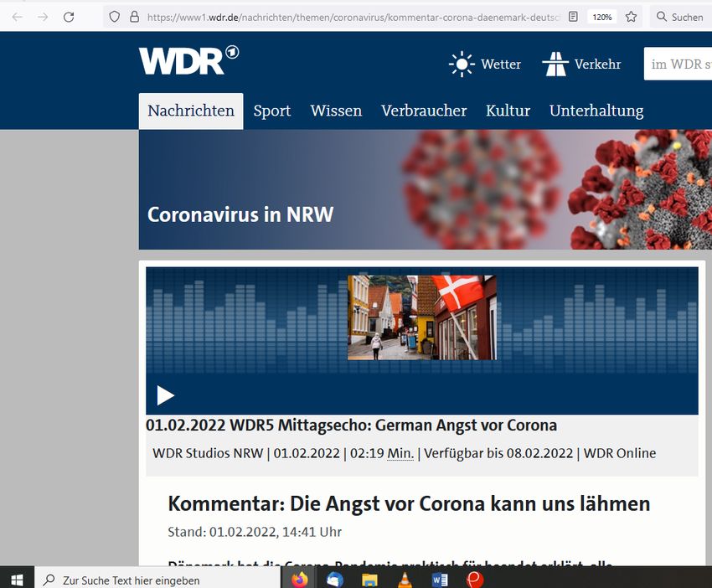
Task: Go to the Wissen section
Action: click(x=336, y=111)
